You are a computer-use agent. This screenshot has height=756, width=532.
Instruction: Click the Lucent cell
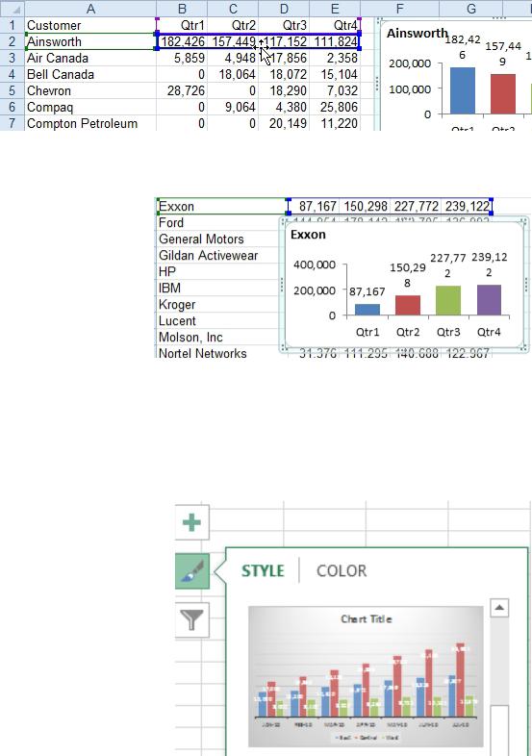(218, 320)
